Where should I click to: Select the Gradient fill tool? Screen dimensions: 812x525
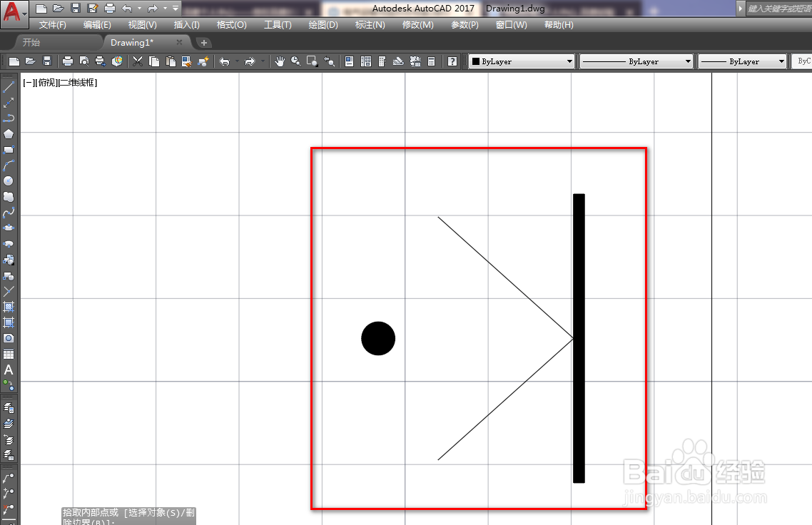point(9,322)
